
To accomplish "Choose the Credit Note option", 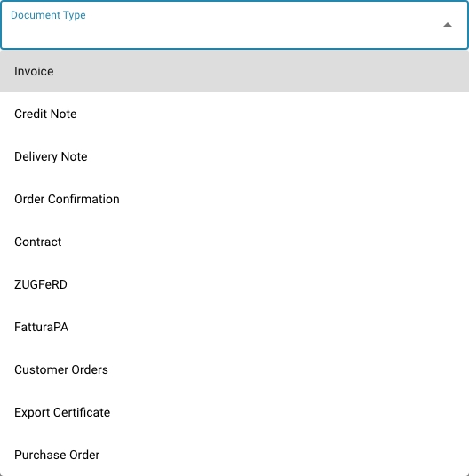I will point(234,114).
